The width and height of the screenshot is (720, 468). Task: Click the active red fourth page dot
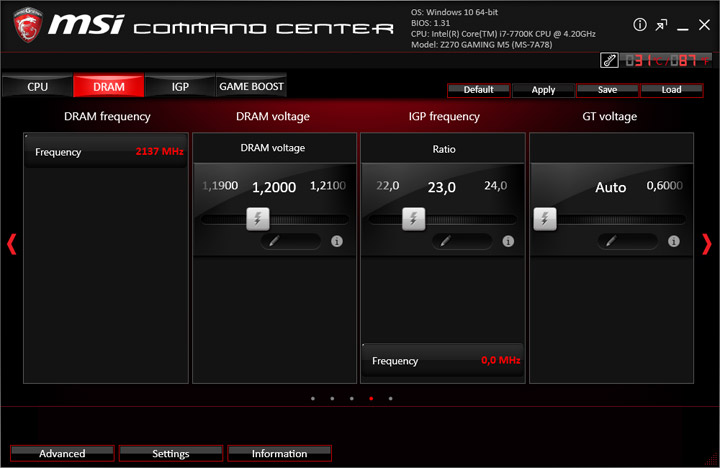tap(371, 399)
